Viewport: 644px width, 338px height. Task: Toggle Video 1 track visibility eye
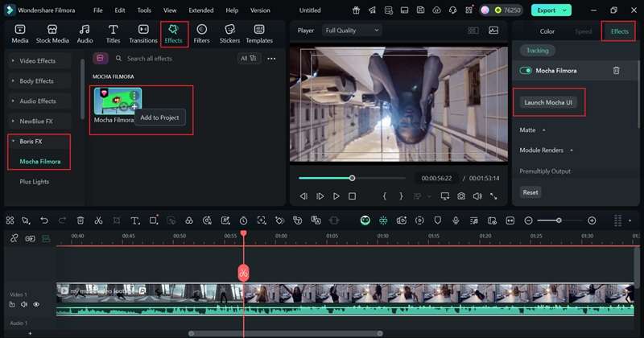point(36,304)
